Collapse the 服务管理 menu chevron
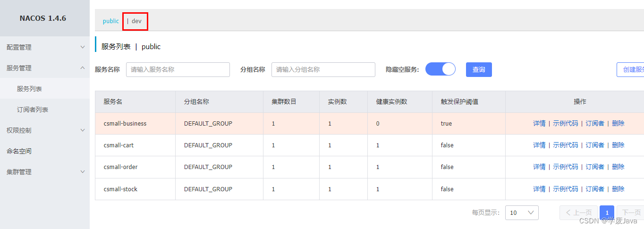 83,68
